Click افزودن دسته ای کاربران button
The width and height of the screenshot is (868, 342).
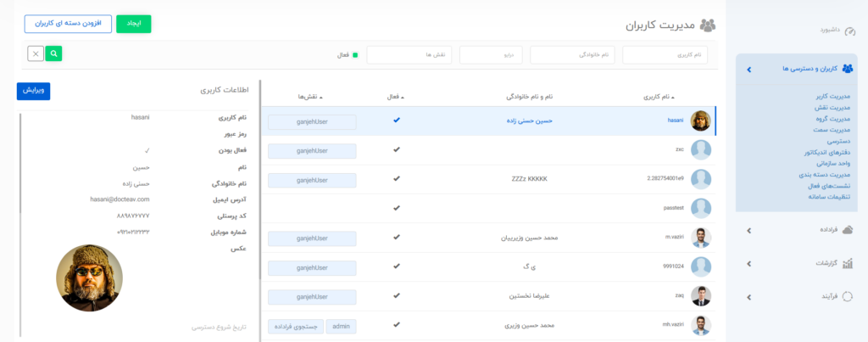pos(68,24)
